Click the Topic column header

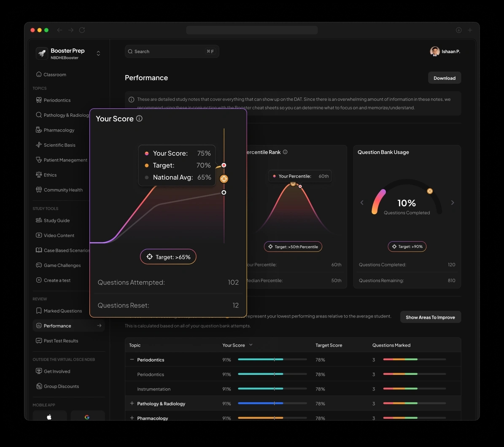click(x=135, y=345)
